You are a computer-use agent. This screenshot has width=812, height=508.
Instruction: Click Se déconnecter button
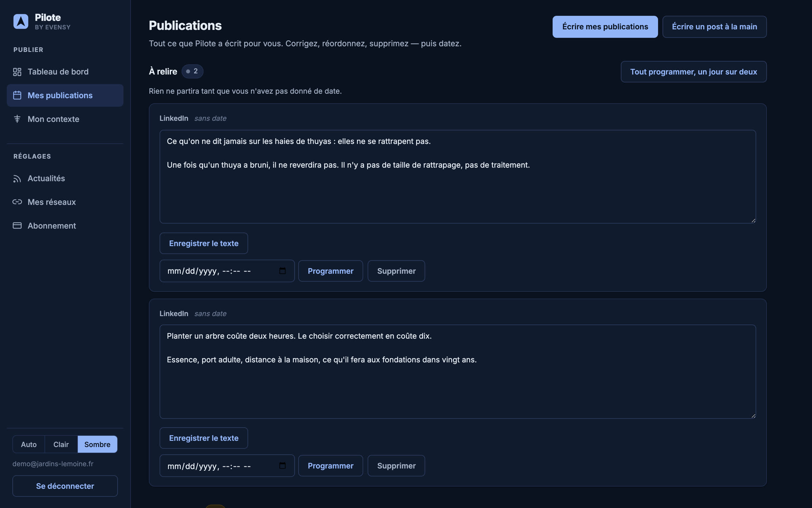coord(65,486)
